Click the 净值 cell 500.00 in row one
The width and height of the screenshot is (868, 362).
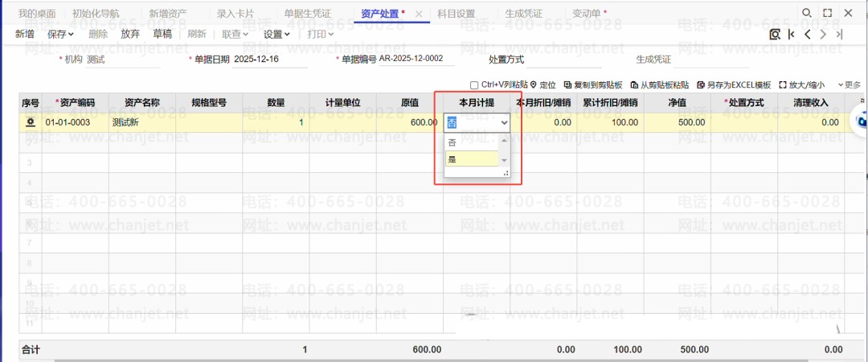point(678,122)
